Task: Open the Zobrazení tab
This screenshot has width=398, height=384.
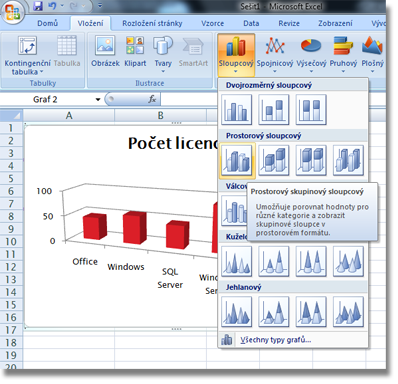Action: 335,23
